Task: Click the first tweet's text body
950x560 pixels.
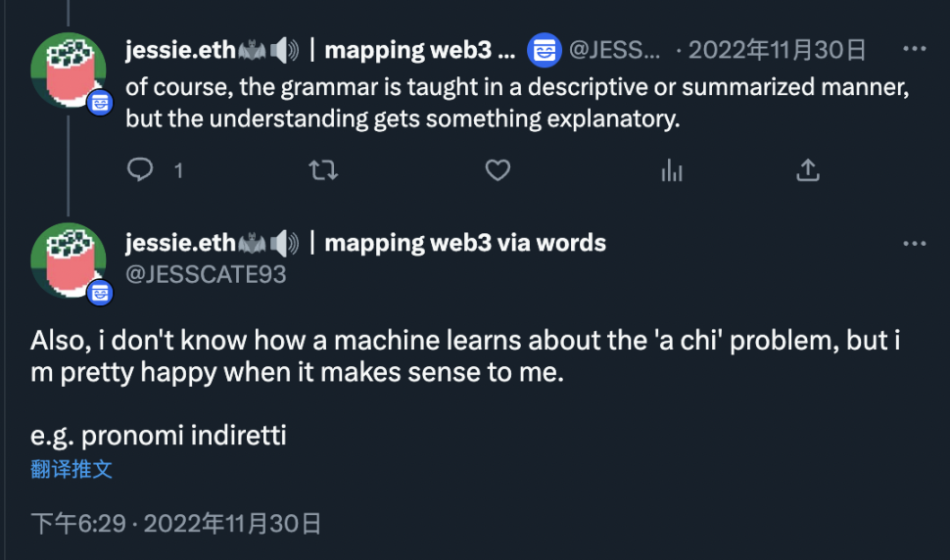Action: (517, 102)
